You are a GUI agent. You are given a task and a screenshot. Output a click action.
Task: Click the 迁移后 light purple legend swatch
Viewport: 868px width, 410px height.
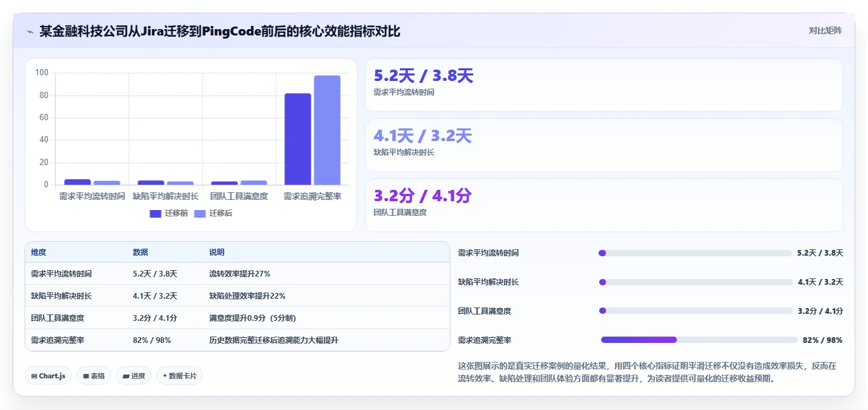tap(200, 213)
